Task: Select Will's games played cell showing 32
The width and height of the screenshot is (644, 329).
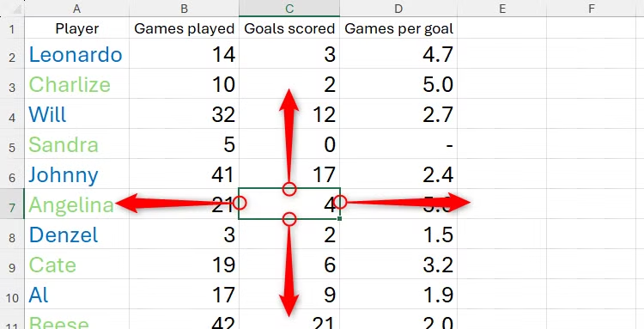Action: pyautogui.click(x=184, y=113)
